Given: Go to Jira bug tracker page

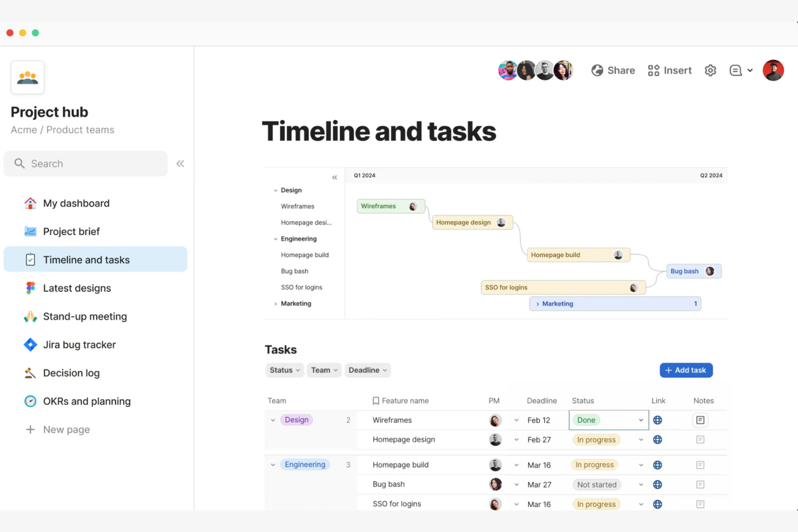Looking at the screenshot, I should pyautogui.click(x=79, y=345).
